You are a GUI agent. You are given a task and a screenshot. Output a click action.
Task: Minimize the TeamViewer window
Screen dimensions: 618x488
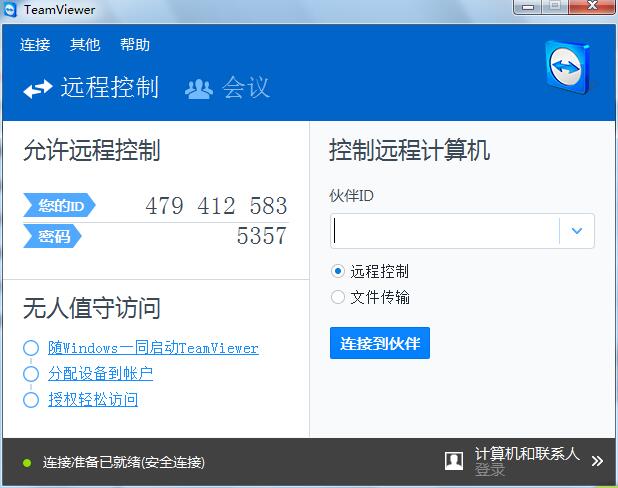(x=528, y=7)
